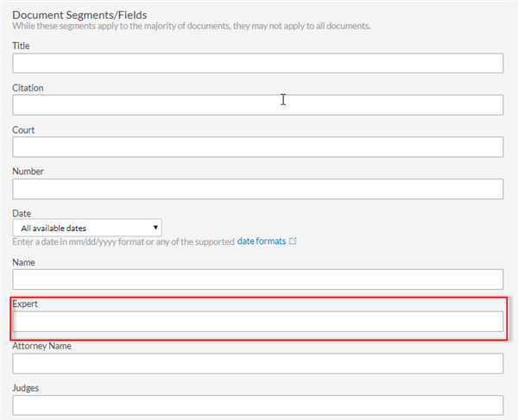Screen dimensions: 518x420
Task: Click the Number input box
Action: pyautogui.click(x=257, y=189)
